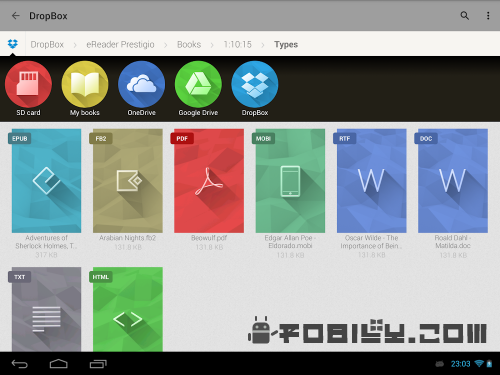Go to eReader Prestigio breadcrumb

120,44
